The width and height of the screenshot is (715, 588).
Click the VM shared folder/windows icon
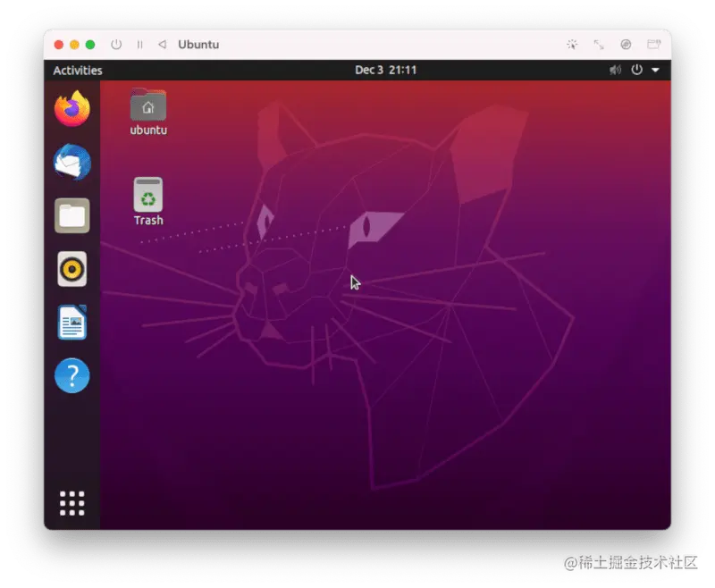(654, 44)
